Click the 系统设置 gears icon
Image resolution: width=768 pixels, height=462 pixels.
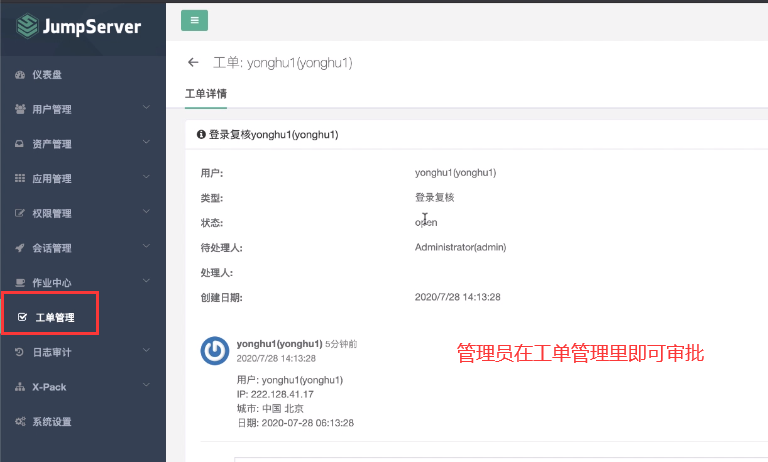[x=20, y=422]
